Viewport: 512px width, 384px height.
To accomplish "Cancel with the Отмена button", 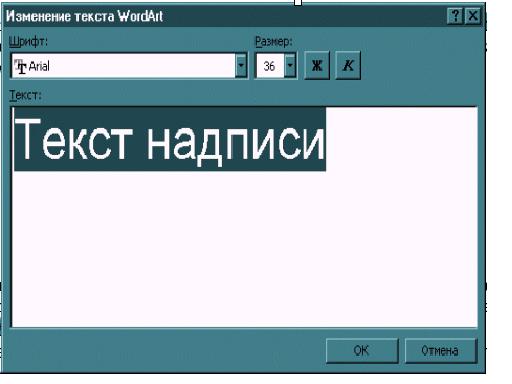I will point(441,351).
